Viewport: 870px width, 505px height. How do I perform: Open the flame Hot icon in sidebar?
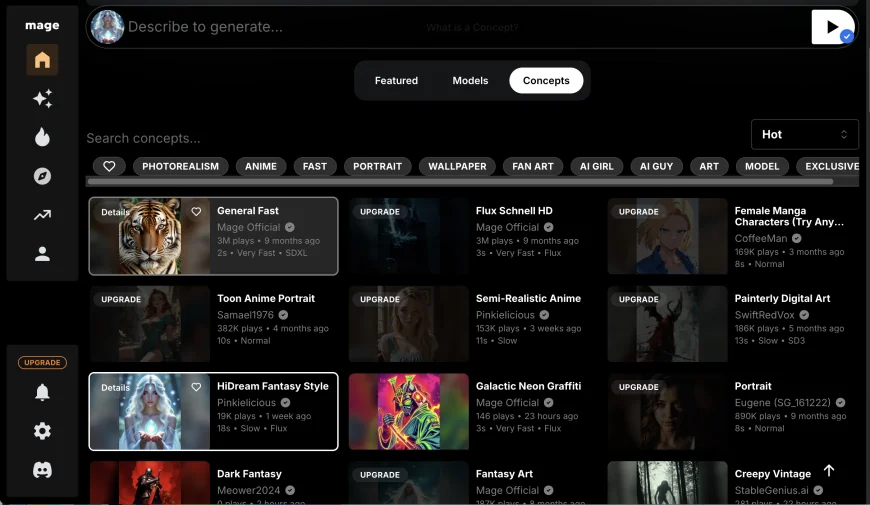(42, 137)
